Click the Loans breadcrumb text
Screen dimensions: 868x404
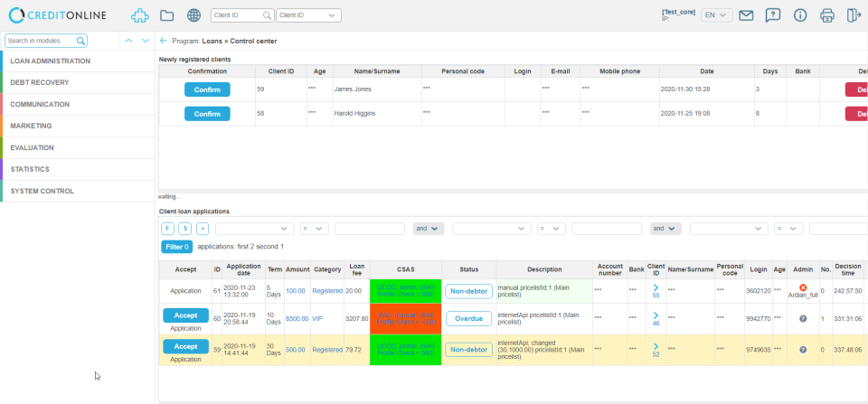click(212, 41)
